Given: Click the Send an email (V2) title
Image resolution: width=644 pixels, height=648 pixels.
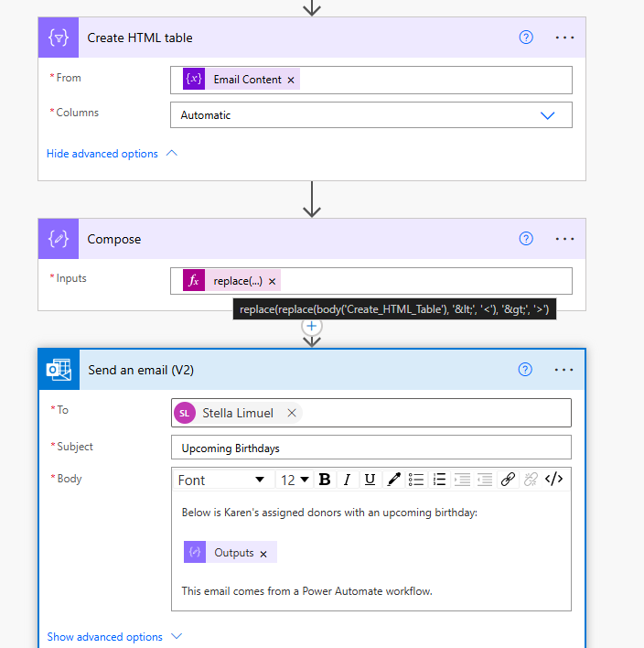Looking at the screenshot, I should [141, 370].
